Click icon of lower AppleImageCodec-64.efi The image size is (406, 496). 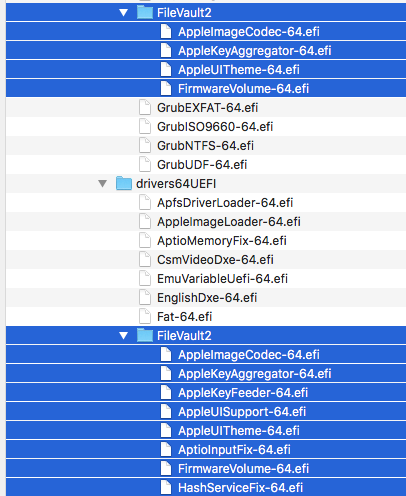tap(166, 355)
